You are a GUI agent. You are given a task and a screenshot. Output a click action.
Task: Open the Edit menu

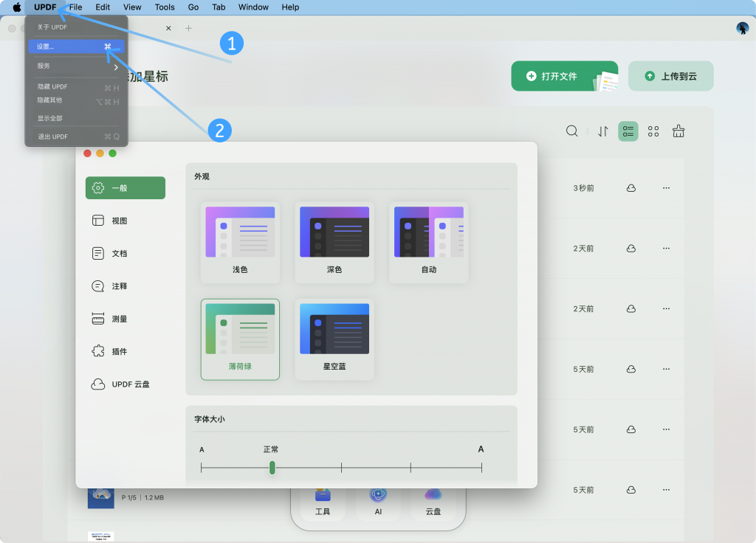103,7
